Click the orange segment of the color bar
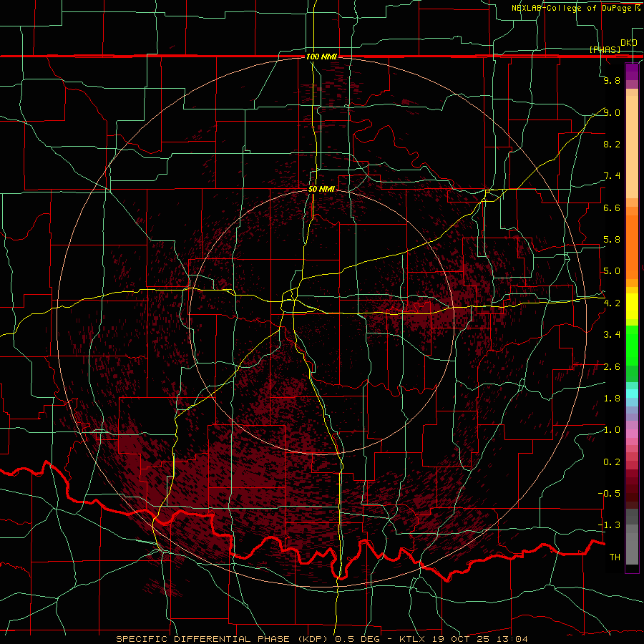Image resolution: width=644 pixels, height=644 pixels. pyautogui.click(x=632, y=248)
